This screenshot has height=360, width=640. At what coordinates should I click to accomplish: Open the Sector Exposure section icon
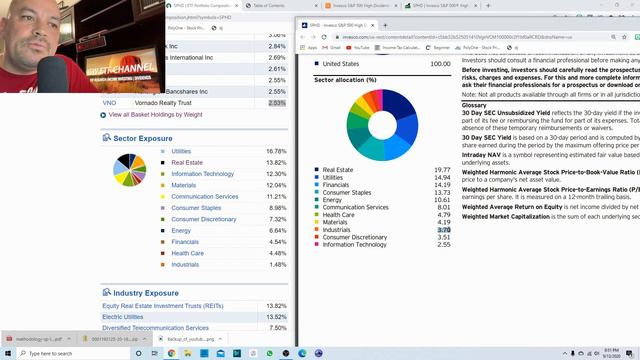click(107, 138)
